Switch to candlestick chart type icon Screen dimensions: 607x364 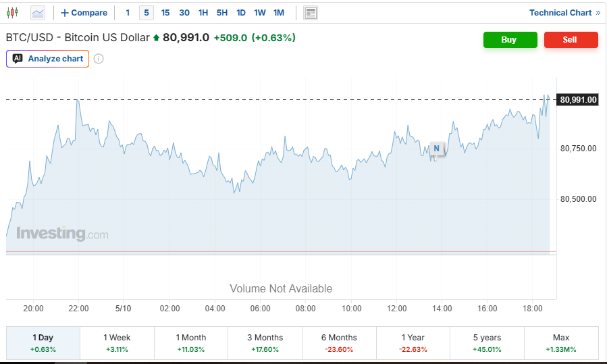point(12,13)
